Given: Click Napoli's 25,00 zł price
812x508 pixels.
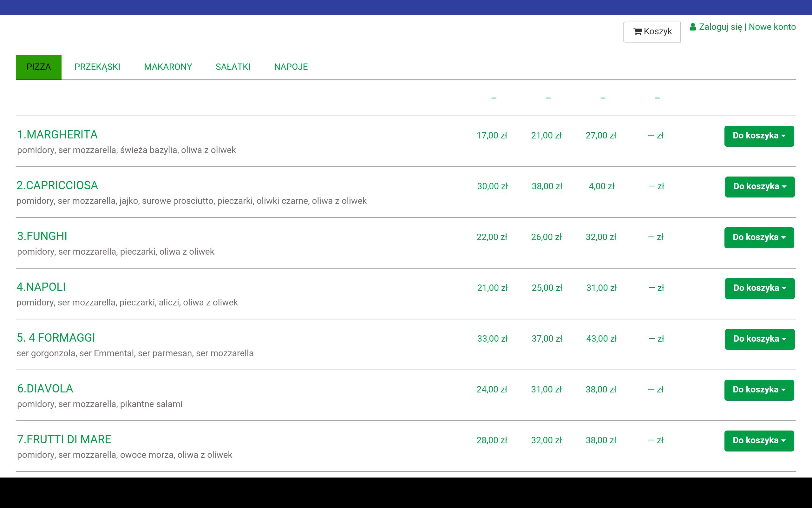Looking at the screenshot, I should [547, 288].
